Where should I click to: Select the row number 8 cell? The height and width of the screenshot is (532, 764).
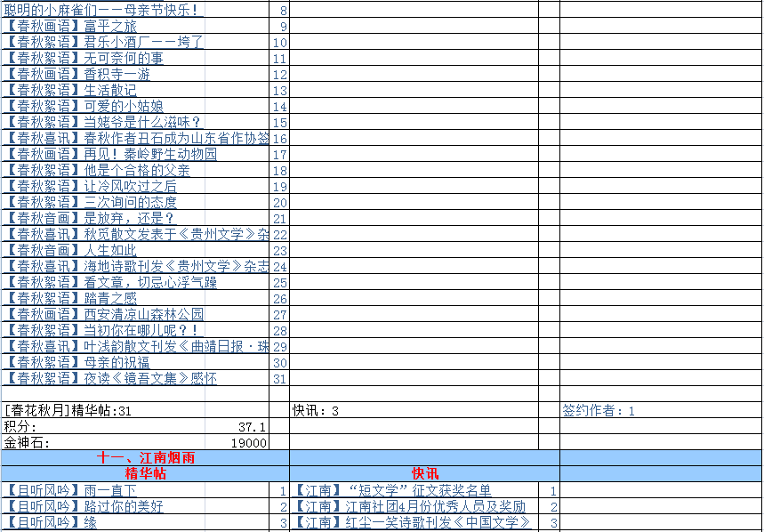[x=279, y=11]
